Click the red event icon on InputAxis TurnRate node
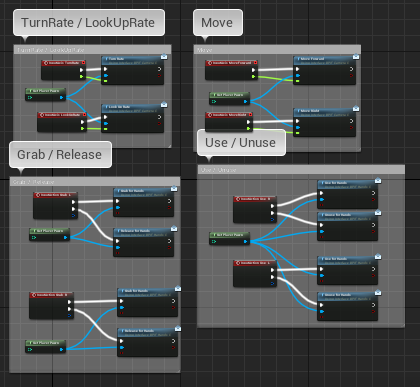The image size is (420, 387). tap(46, 63)
